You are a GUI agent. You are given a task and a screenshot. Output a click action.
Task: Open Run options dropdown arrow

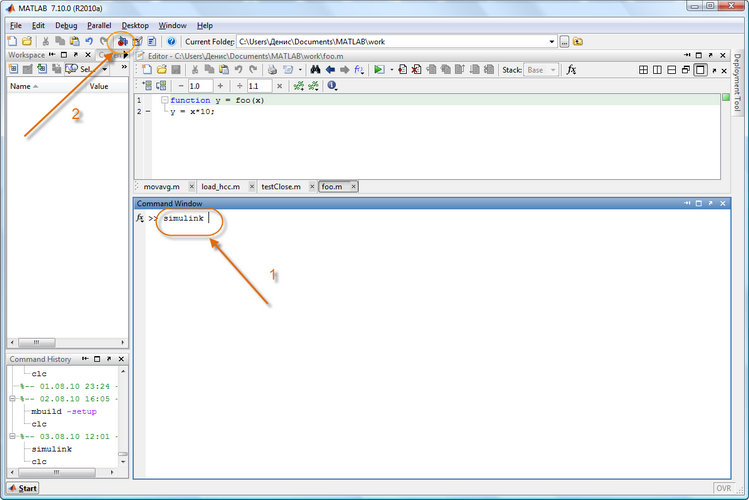[x=391, y=70]
